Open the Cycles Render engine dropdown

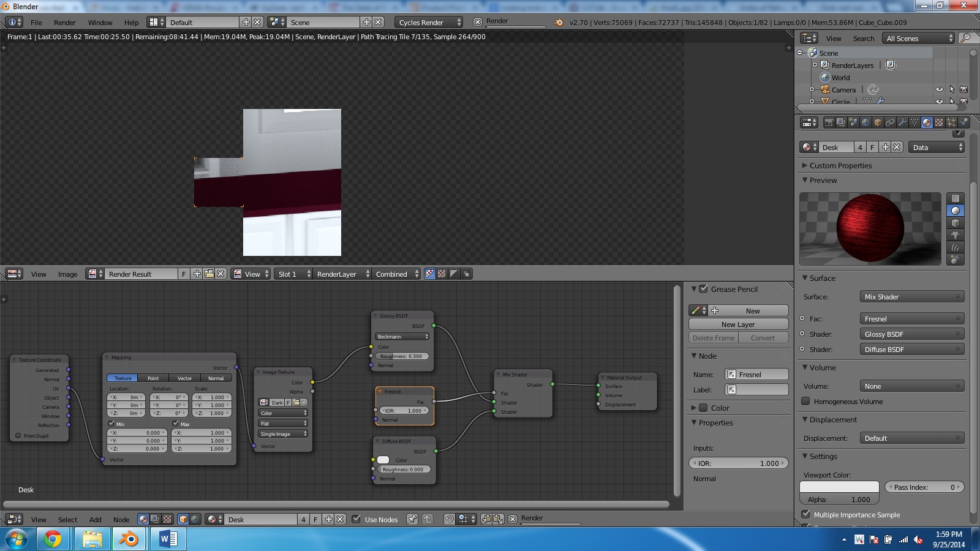[429, 22]
